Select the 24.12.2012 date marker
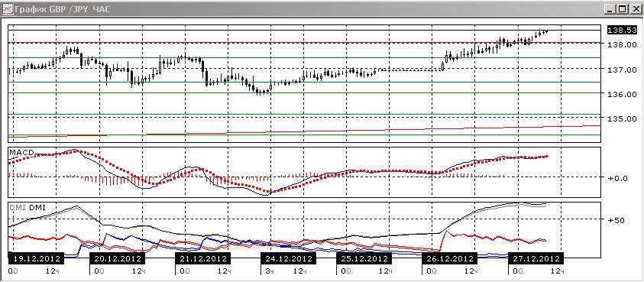The width and height of the screenshot is (644, 282). tap(289, 259)
